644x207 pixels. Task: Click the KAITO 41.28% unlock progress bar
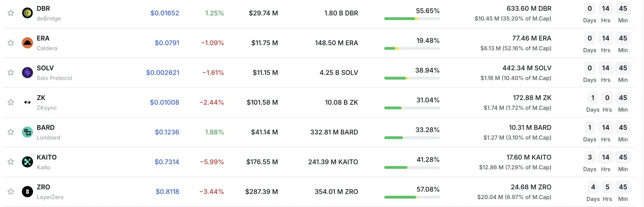(412, 167)
